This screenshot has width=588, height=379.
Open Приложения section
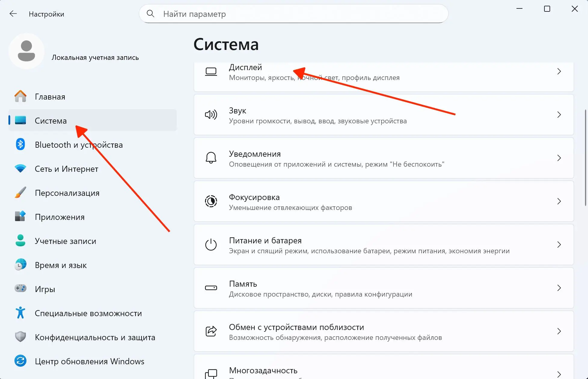click(93, 217)
